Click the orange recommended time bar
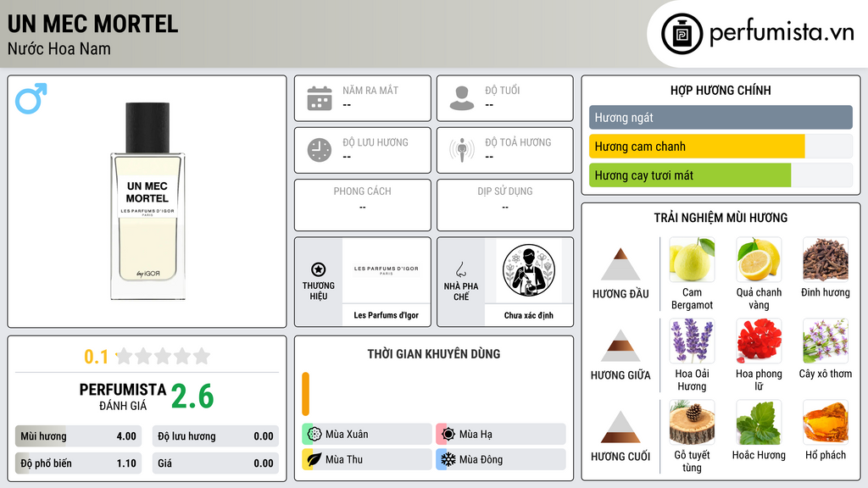868x488 pixels. tap(305, 394)
